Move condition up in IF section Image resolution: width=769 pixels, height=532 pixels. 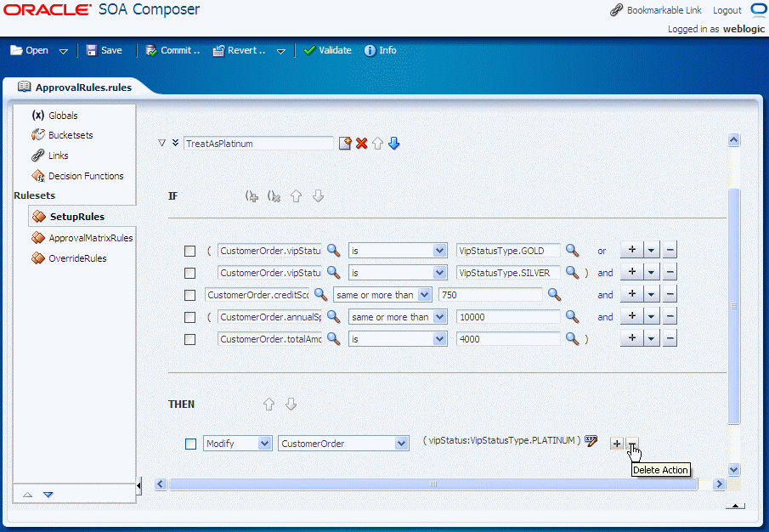point(296,196)
